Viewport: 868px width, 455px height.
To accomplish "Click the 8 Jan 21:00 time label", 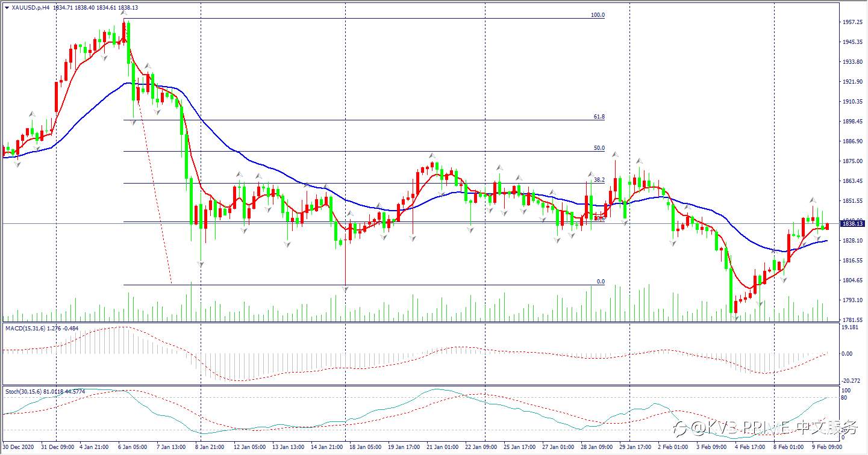I will [208, 448].
